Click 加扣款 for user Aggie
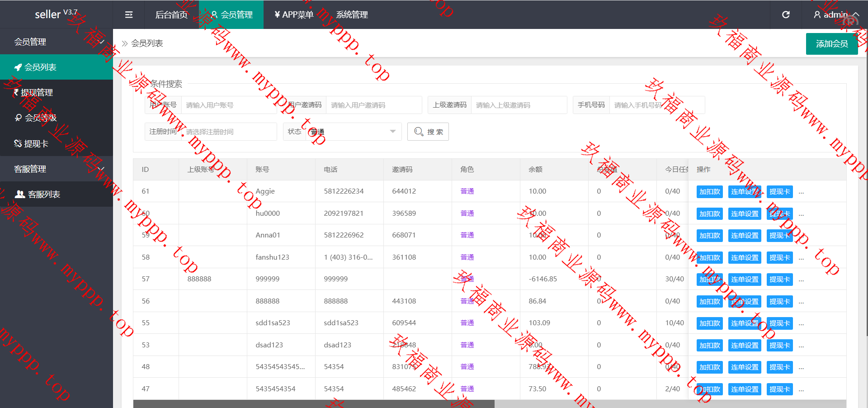 coord(709,192)
